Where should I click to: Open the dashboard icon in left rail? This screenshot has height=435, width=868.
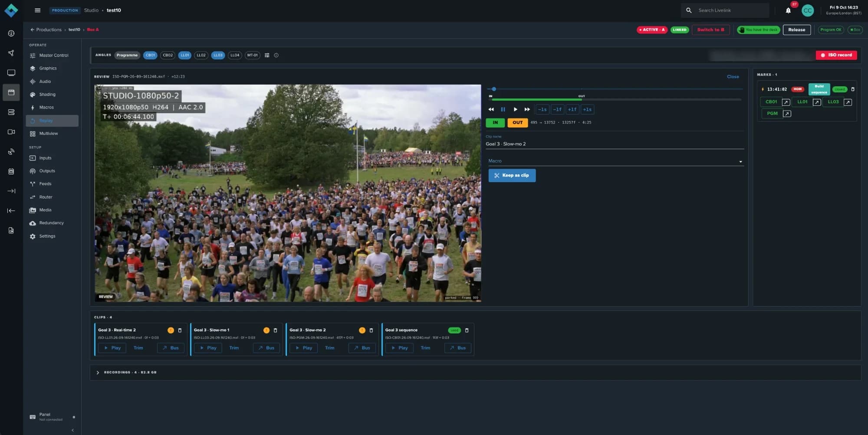tap(11, 33)
